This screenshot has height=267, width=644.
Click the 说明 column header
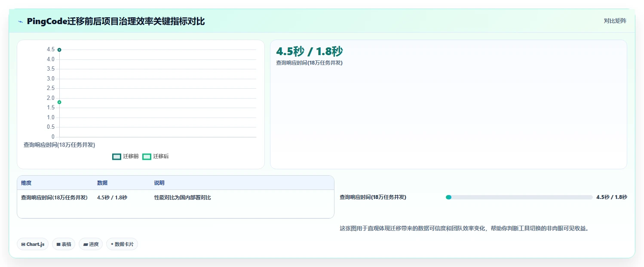159,183
